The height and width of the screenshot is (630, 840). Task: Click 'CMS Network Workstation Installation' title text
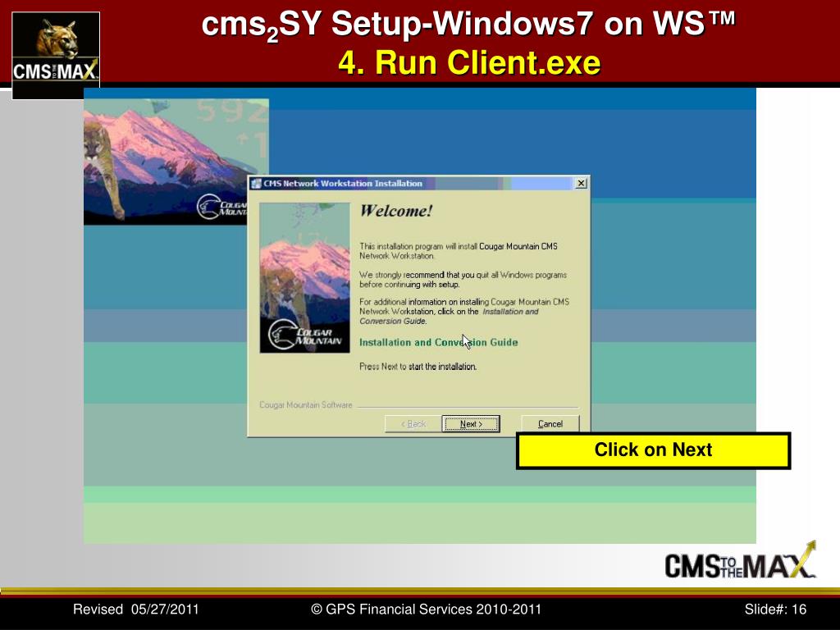point(343,183)
